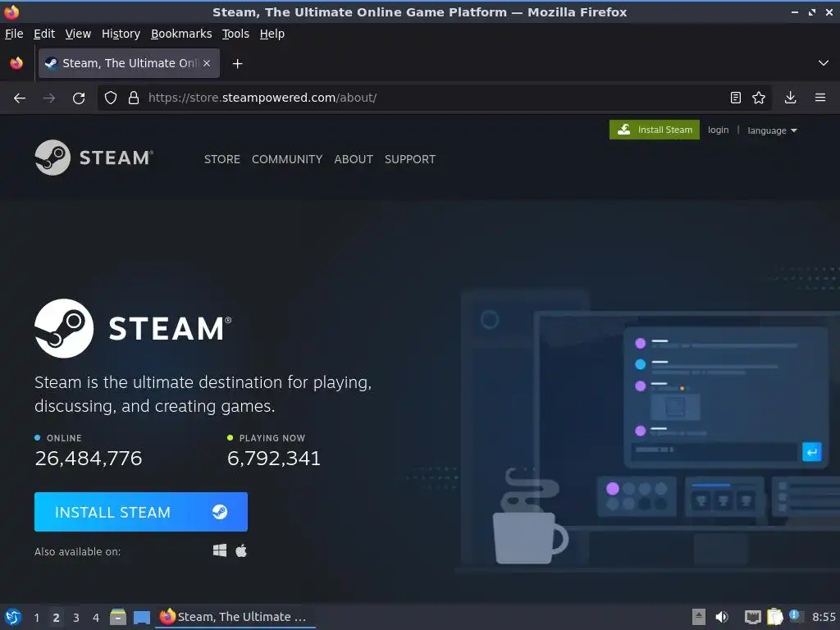Open the tracking protection shield icon
Screen dimensions: 840x630
pyautogui.click(x=111, y=98)
